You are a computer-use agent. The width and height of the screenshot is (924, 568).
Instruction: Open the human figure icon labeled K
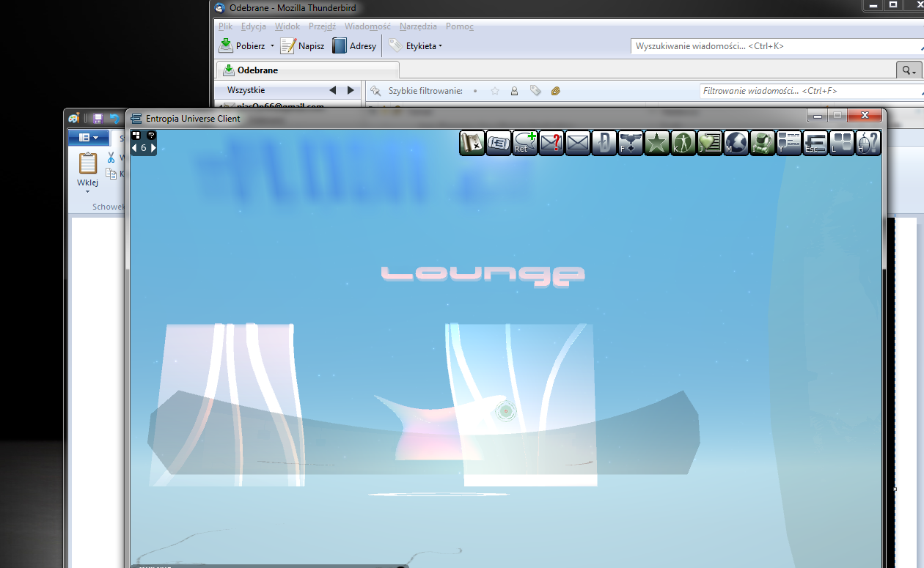coord(683,143)
